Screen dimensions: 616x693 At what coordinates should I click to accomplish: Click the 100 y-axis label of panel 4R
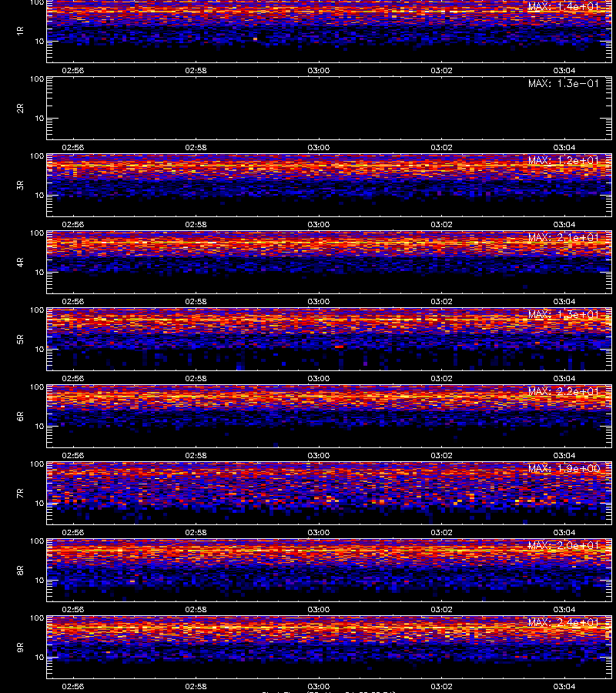(37, 233)
